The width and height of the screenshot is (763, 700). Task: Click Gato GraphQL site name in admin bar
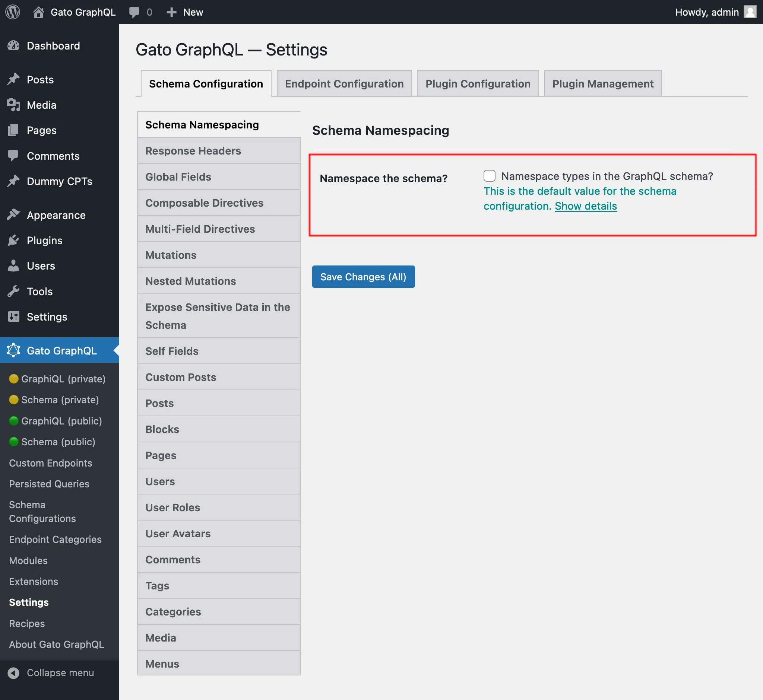(x=83, y=12)
